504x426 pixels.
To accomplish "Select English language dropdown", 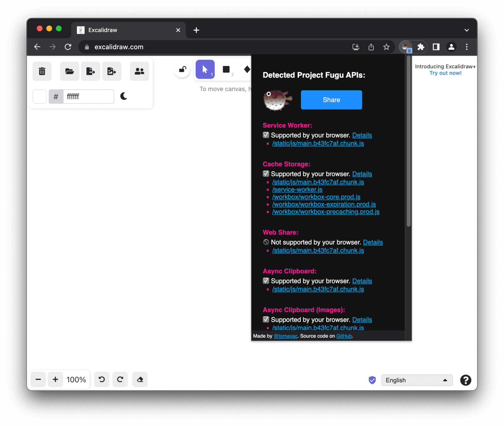I will pos(416,379).
